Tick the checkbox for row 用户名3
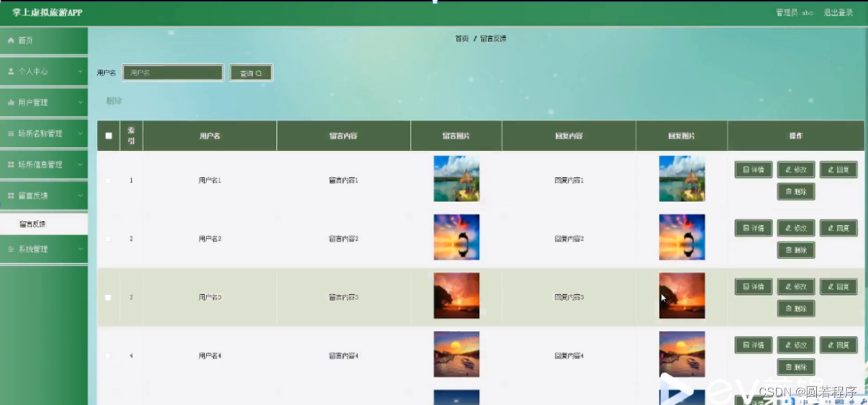The width and height of the screenshot is (868, 405). coord(108,297)
